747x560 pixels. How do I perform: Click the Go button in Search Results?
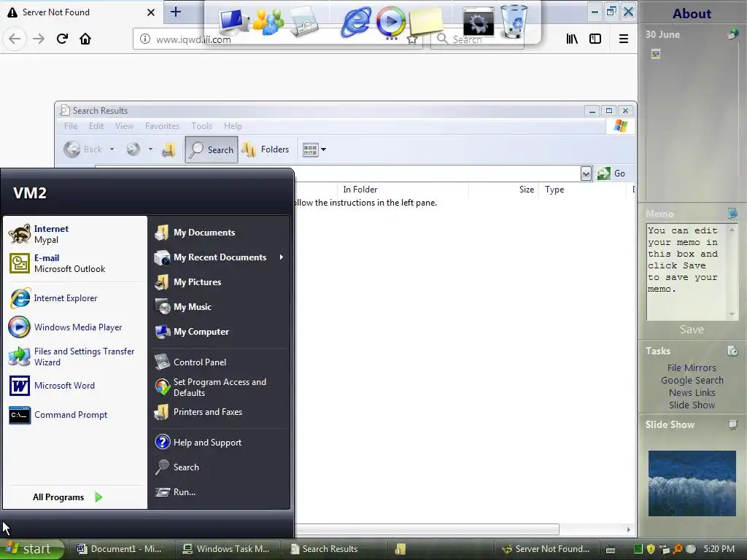[611, 174]
